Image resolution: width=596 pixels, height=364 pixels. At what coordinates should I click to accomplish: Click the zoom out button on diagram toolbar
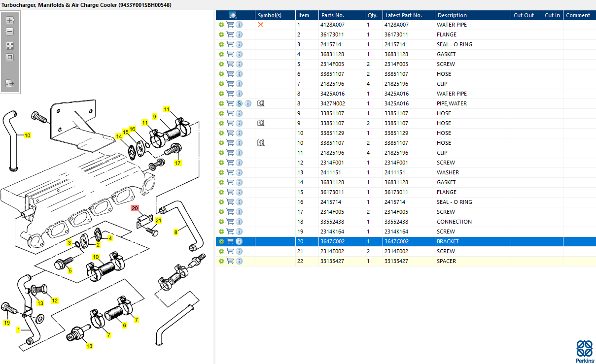click(x=9, y=32)
